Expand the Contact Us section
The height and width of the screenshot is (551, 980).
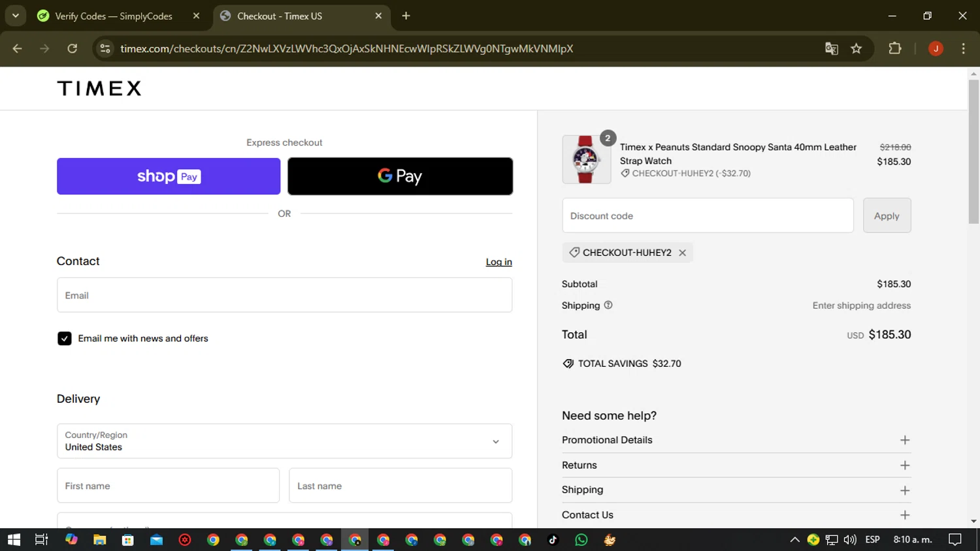[736, 515]
